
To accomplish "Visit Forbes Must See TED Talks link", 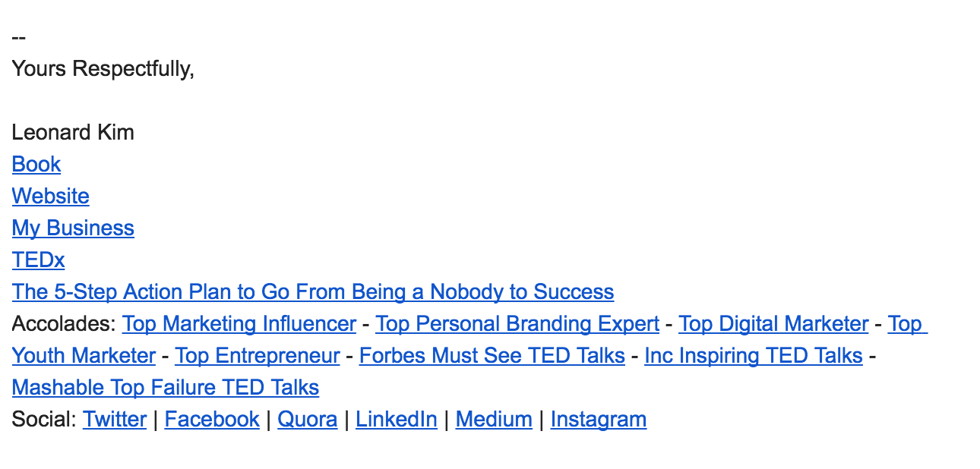I will pyautogui.click(x=492, y=356).
